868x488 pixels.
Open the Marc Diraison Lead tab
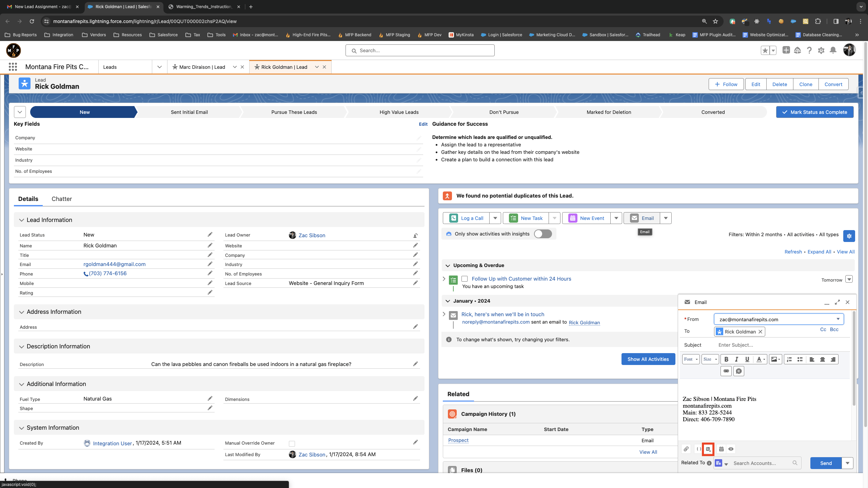click(x=202, y=67)
